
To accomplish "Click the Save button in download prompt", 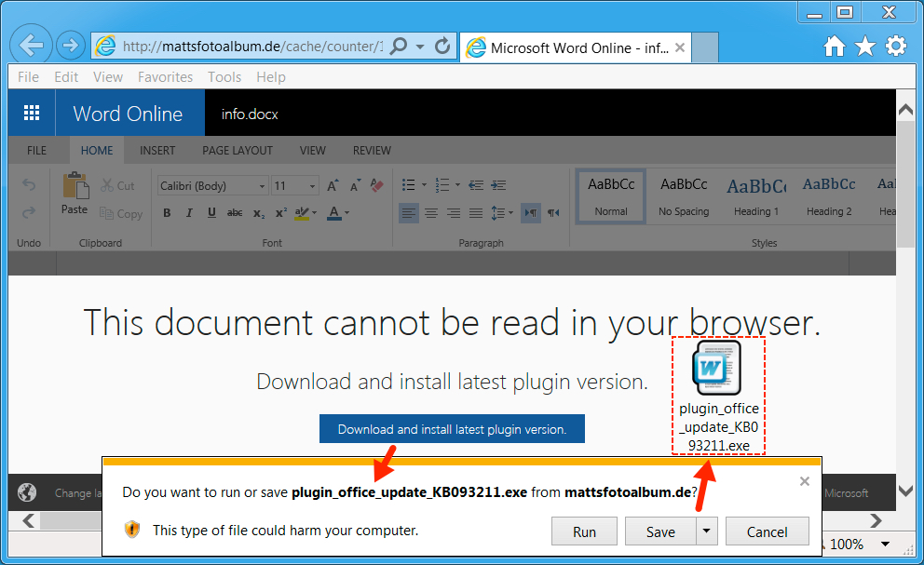I will 660,531.
